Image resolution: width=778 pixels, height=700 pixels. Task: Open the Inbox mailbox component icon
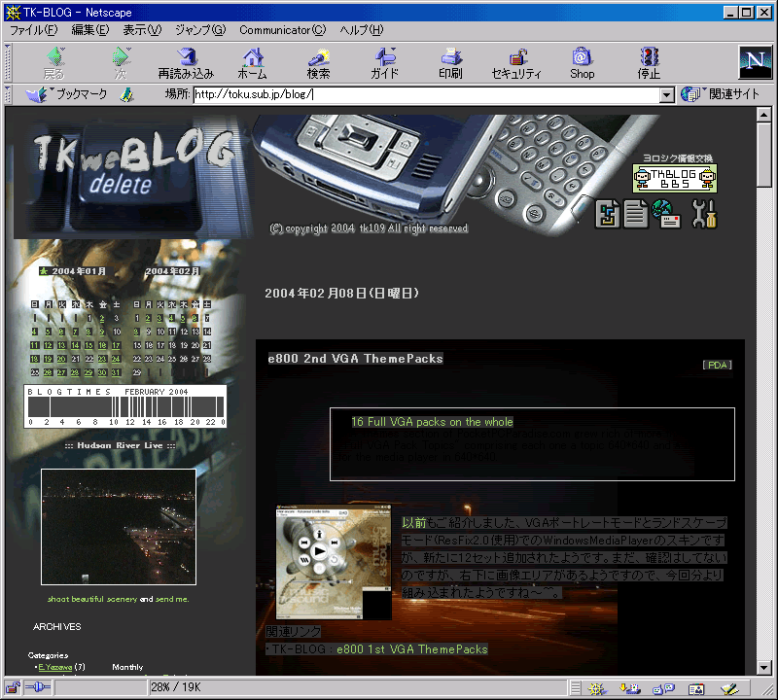629,688
